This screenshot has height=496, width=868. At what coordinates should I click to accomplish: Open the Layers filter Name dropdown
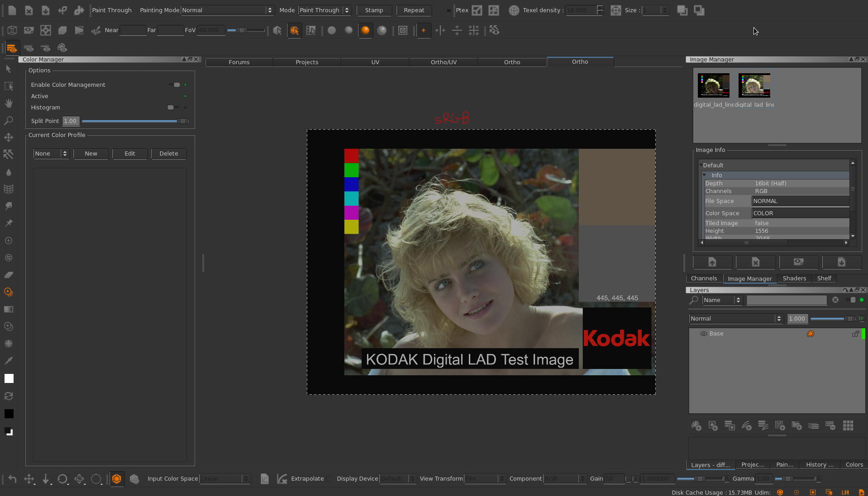722,300
